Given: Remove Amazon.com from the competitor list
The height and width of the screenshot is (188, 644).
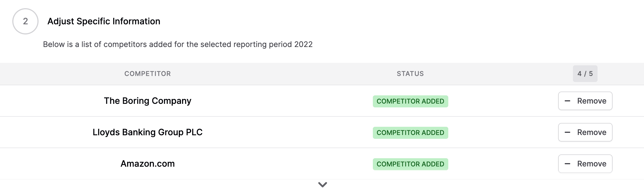Looking at the screenshot, I should click(x=585, y=164).
